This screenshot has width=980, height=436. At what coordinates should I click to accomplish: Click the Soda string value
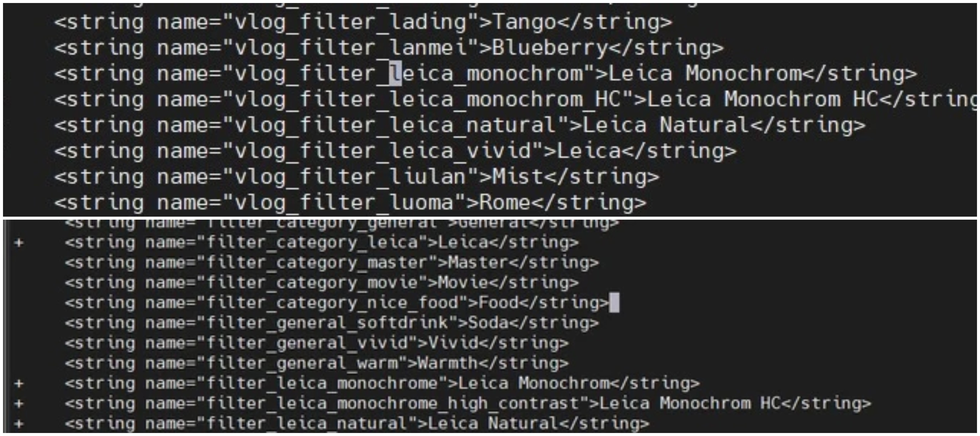coord(488,323)
